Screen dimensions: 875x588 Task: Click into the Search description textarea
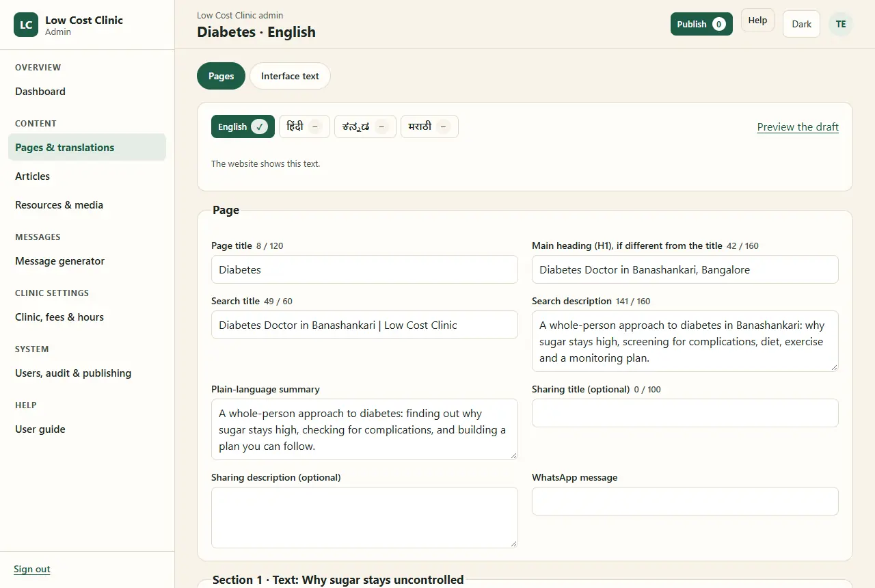[685, 341]
